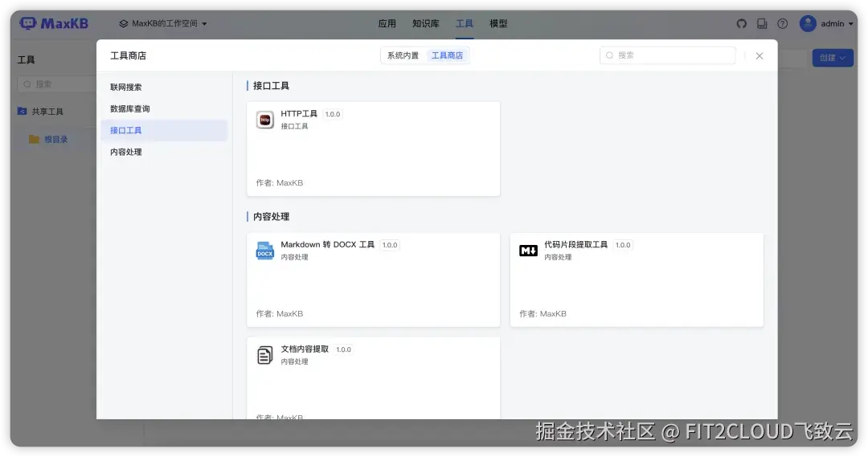
Task: Click the Markdown icon of 代码片段提取工具
Action: point(528,251)
